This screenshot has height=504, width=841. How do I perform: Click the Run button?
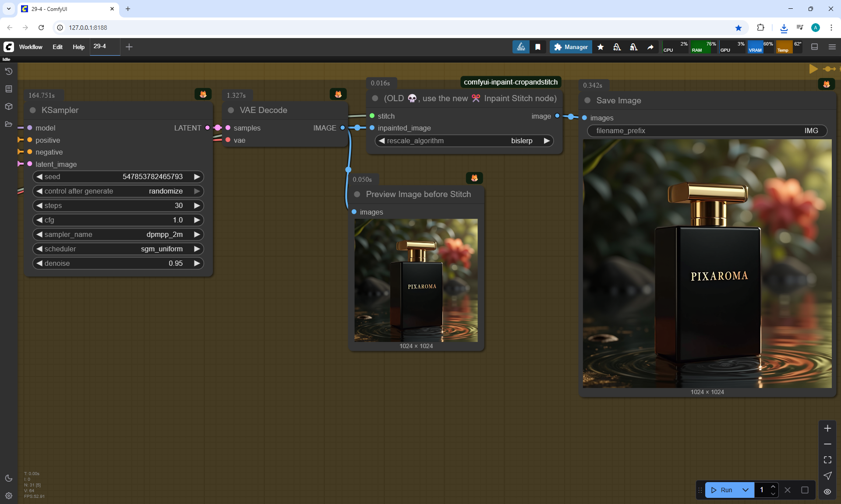pos(723,490)
